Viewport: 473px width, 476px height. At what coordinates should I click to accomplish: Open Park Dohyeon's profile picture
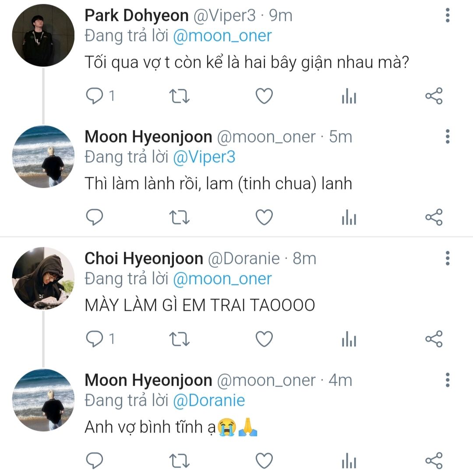click(x=43, y=35)
